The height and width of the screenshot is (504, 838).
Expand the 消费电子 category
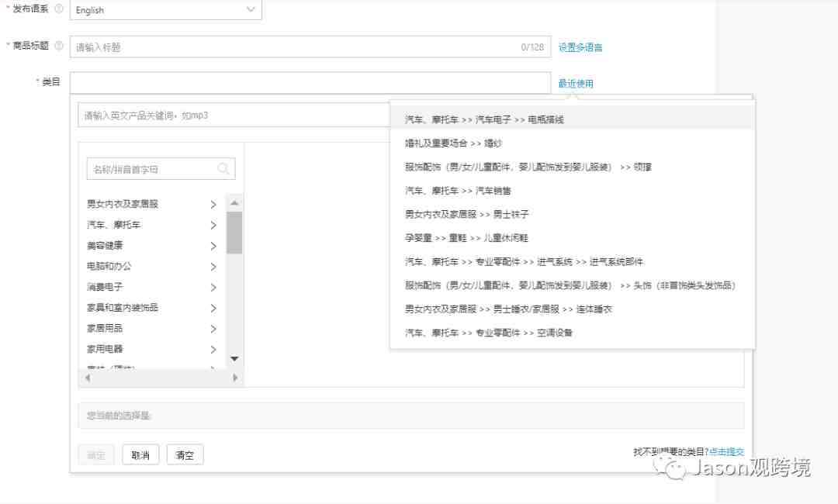213,288
